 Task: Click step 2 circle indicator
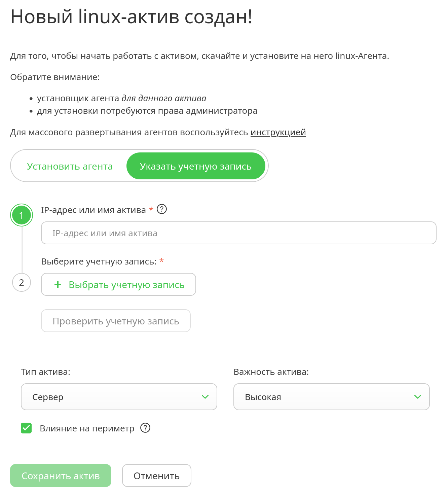pyautogui.click(x=22, y=283)
